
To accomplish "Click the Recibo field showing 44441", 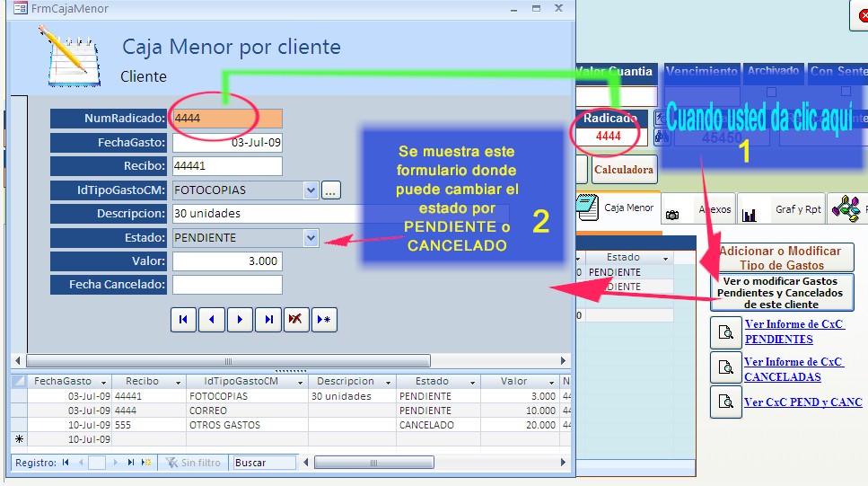I will point(227,165).
